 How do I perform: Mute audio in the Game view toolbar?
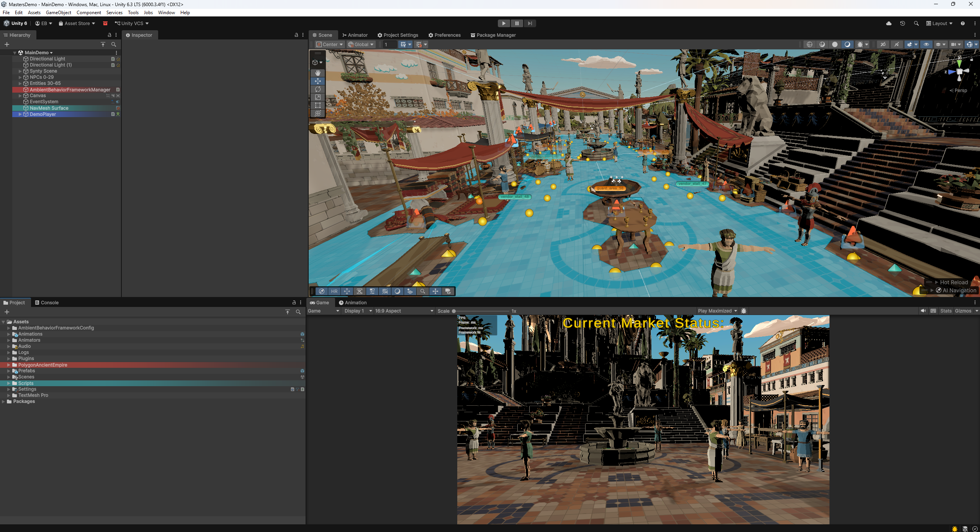coord(923,311)
